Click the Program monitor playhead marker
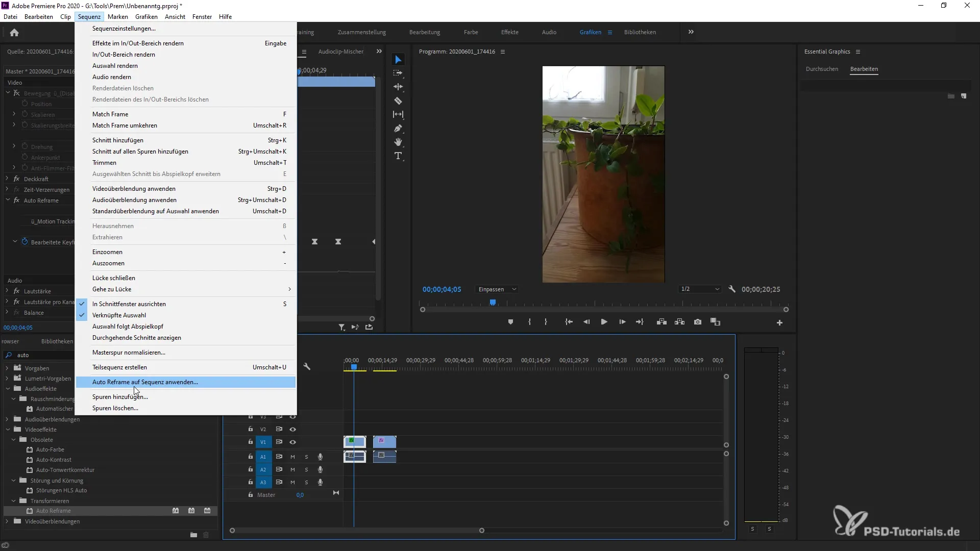980x551 pixels. pos(493,303)
